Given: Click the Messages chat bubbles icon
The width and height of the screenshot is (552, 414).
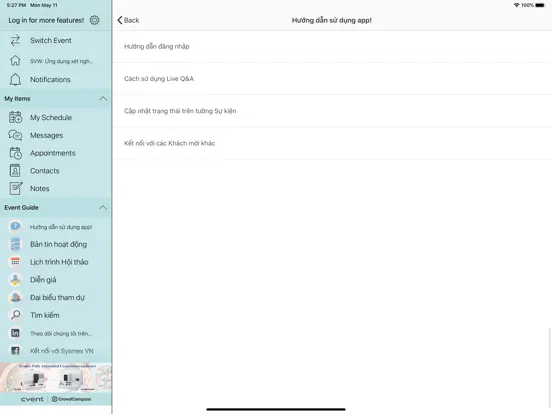Looking at the screenshot, I should tap(15, 135).
